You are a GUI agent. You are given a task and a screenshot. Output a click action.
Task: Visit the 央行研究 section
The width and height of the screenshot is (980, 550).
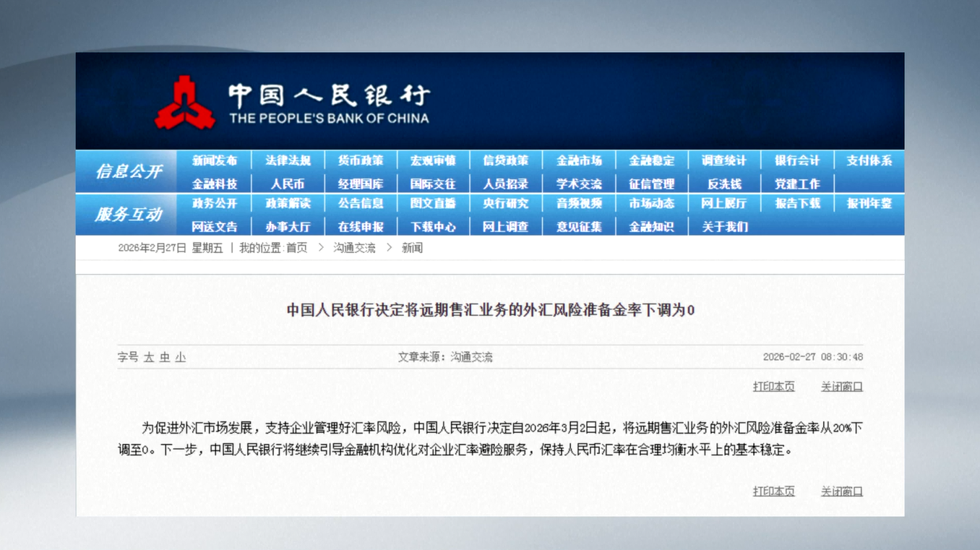point(506,204)
